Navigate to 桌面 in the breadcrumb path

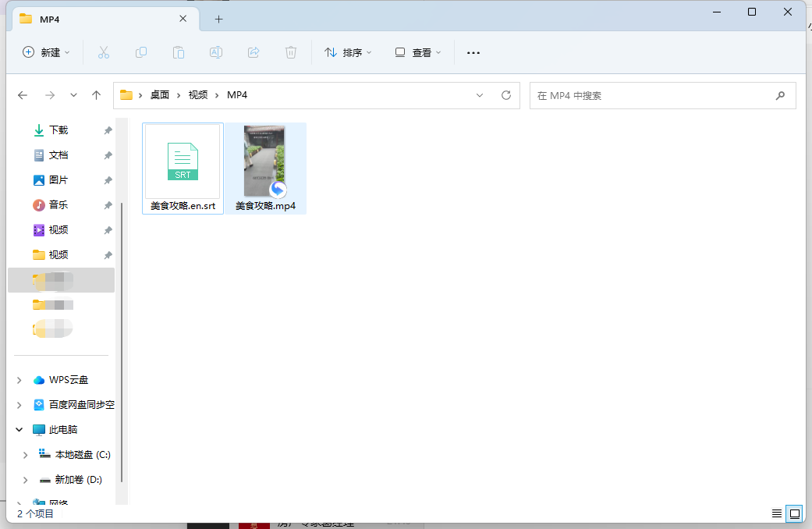[x=160, y=95]
